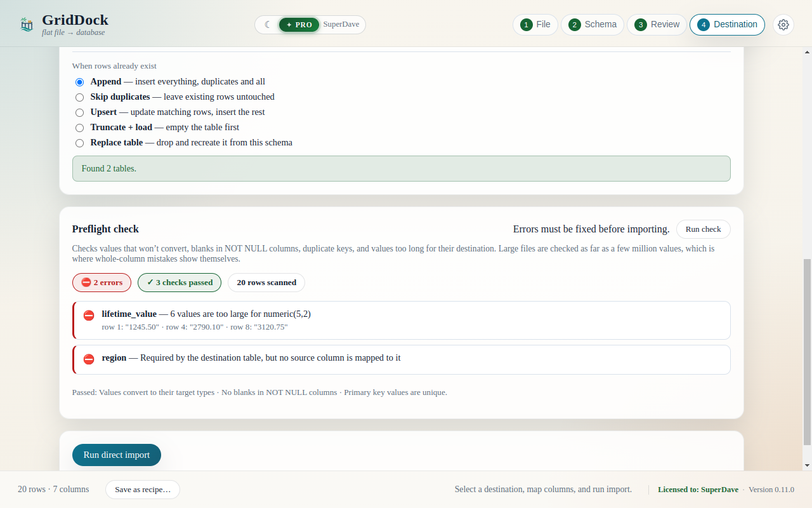
Task: Open settings gear icon
Action: click(x=783, y=25)
